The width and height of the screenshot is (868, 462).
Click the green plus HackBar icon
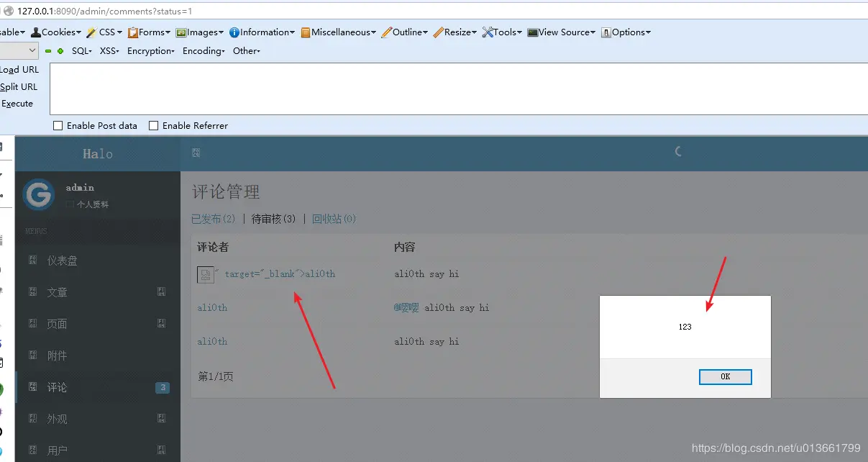click(x=60, y=51)
